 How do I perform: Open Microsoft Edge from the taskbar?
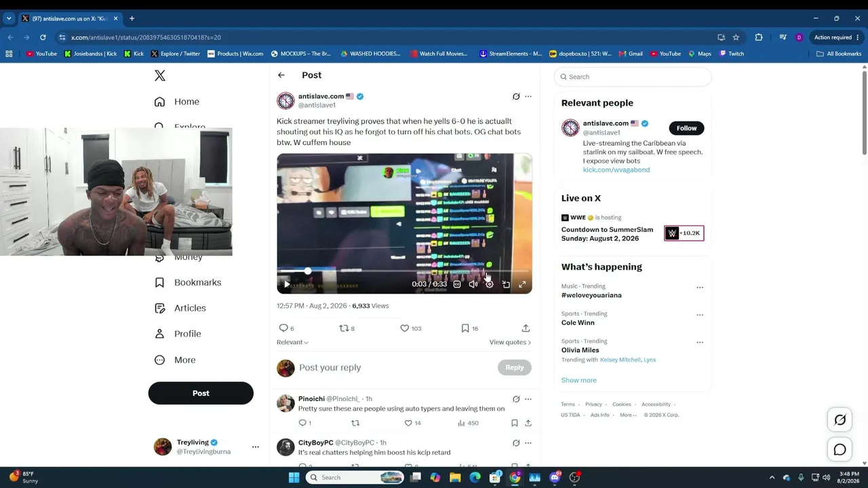[x=475, y=477]
